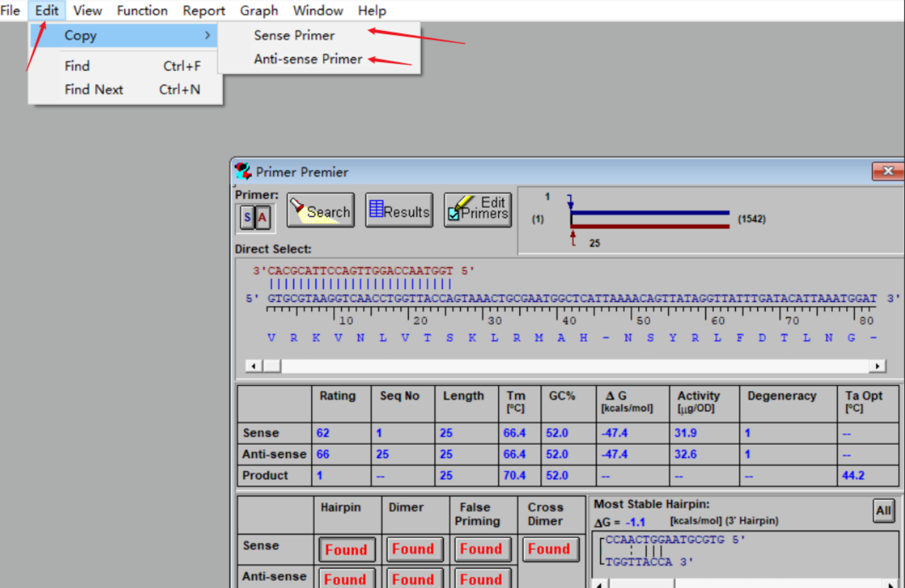Image resolution: width=905 pixels, height=588 pixels.
Task: Click the Anti-sense Rating value 66
Action: (323, 454)
